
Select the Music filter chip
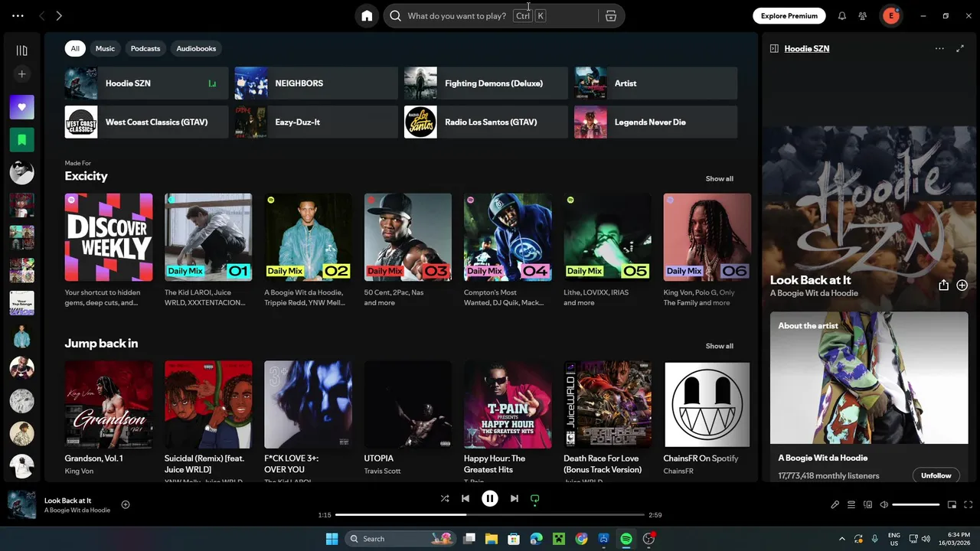tap(105, 48)
